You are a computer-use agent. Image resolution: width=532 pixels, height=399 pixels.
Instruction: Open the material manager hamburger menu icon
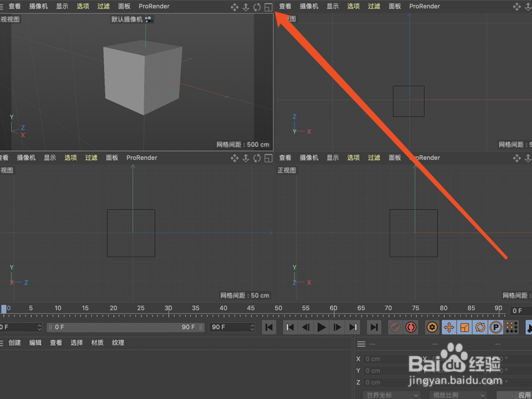[x=1, y=343]
